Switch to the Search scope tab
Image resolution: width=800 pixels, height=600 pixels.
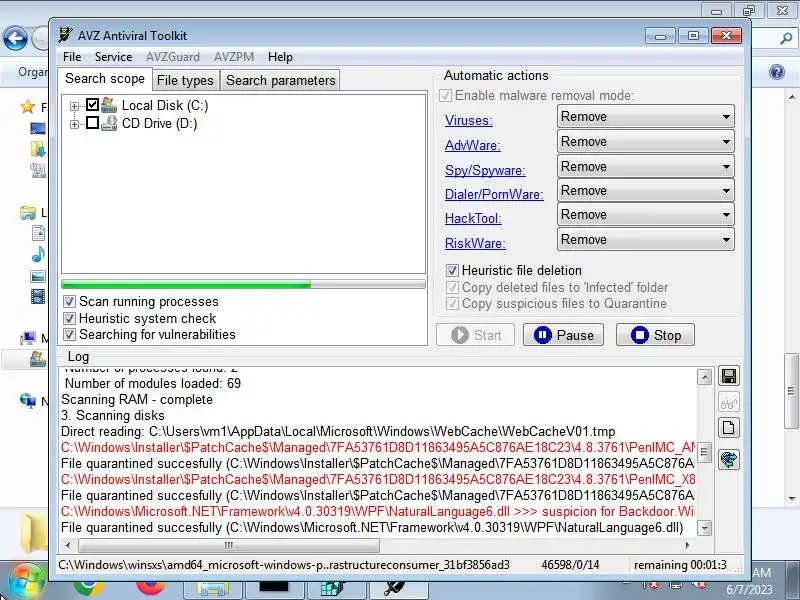(x=105, y=79)
